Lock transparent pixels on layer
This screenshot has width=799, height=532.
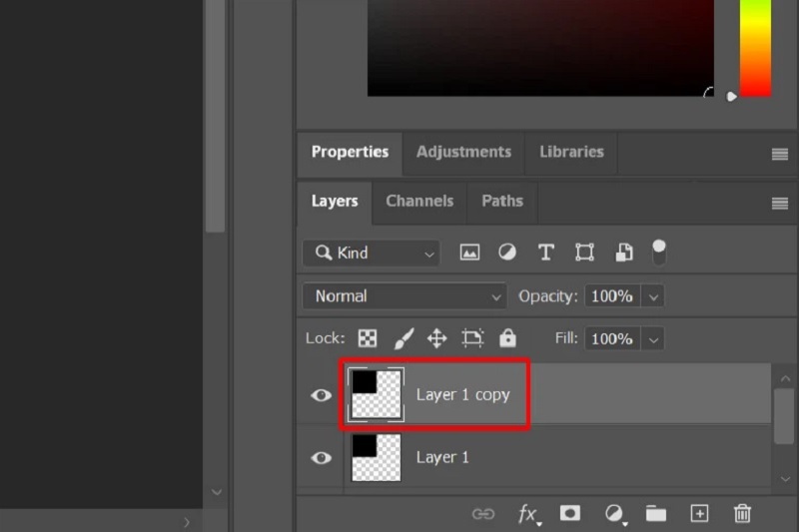368,338
